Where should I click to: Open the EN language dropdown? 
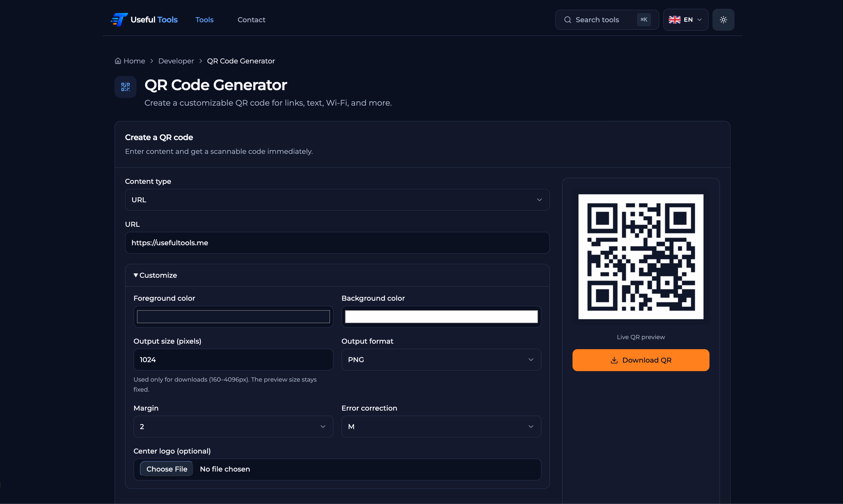pyautogui.click(x=685, y=20)
